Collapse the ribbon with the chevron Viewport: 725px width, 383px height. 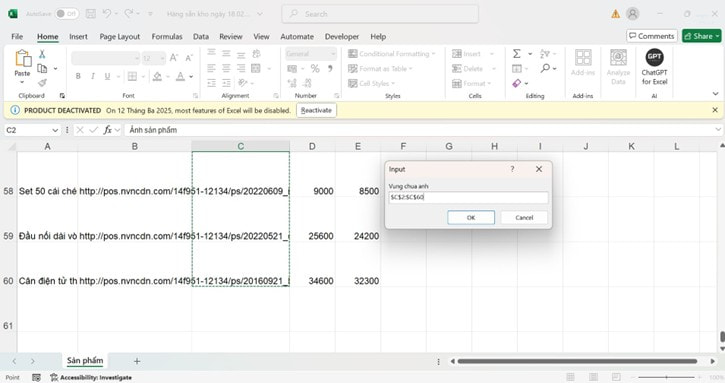(x=715, y=94)
